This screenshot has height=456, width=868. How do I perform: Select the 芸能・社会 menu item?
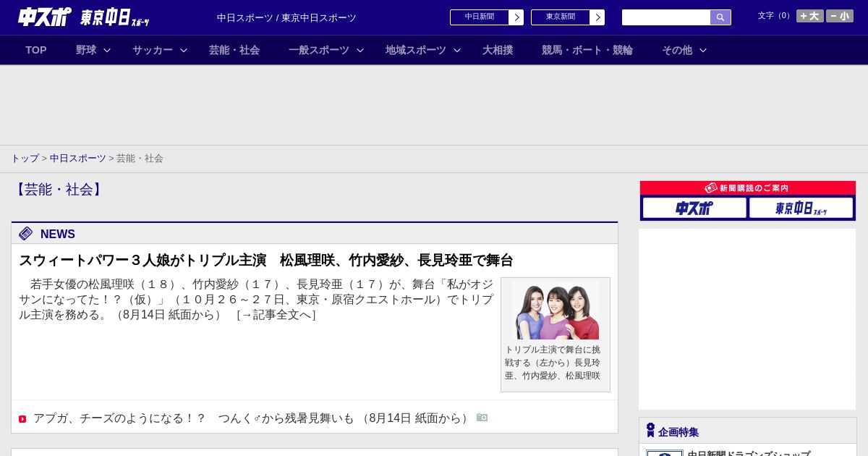(x=234, y=50)
